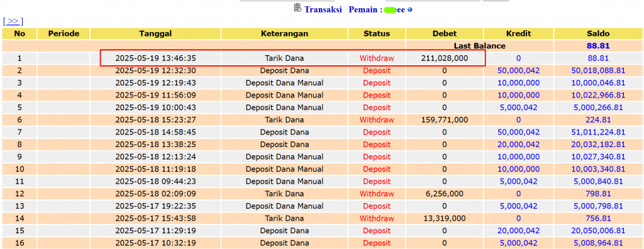
Task: Click kredit 50,000,042 in row 7
Action: click(518, 132)
